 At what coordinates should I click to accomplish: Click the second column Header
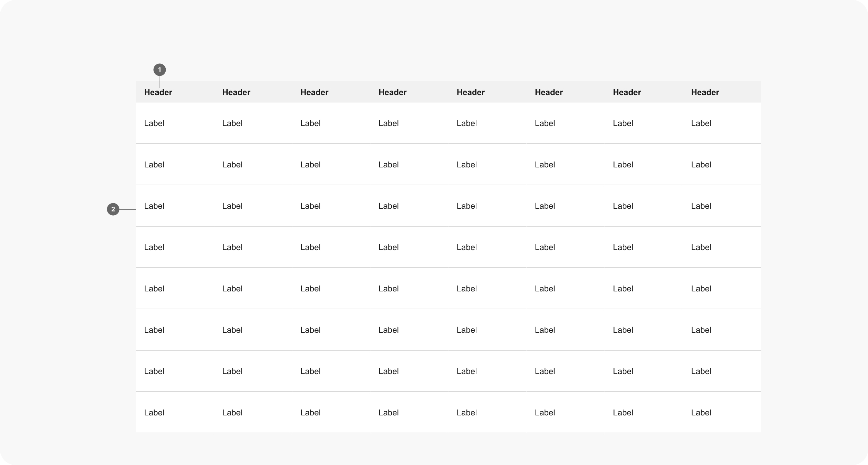[x=236, y=92]
